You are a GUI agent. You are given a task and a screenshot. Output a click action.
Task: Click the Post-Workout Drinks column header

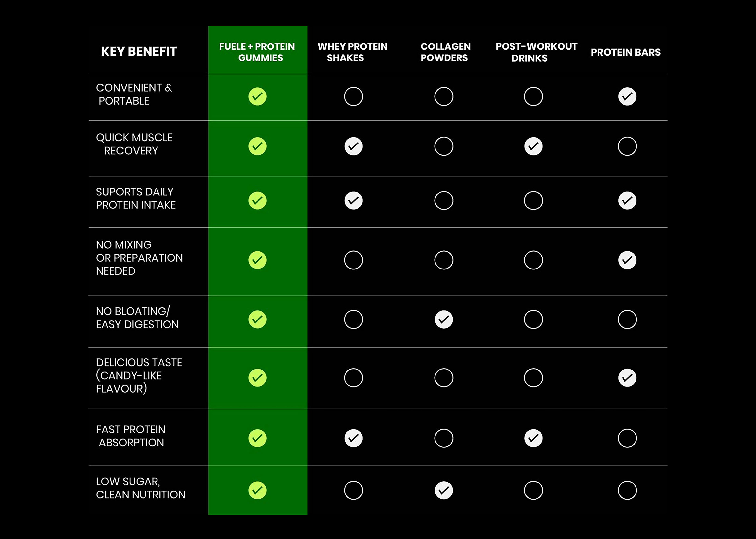pyautogui.click(x=536, y=52)
